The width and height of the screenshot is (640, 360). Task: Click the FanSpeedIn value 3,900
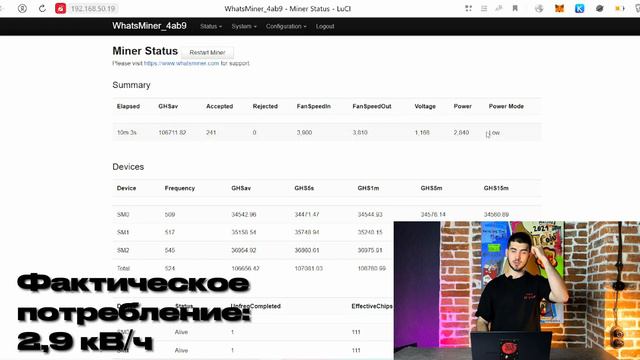[304, 132]
